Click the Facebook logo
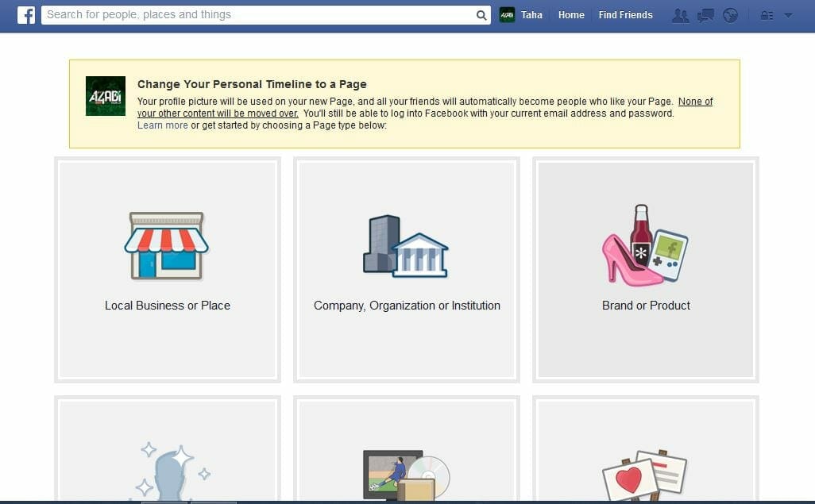Image resolution: width=815 pixels, height=504 pixels. click(26, 14)
